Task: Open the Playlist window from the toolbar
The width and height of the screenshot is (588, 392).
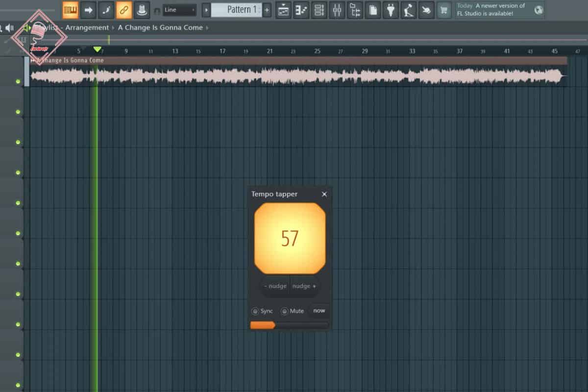Action: (x=283, y=11)
